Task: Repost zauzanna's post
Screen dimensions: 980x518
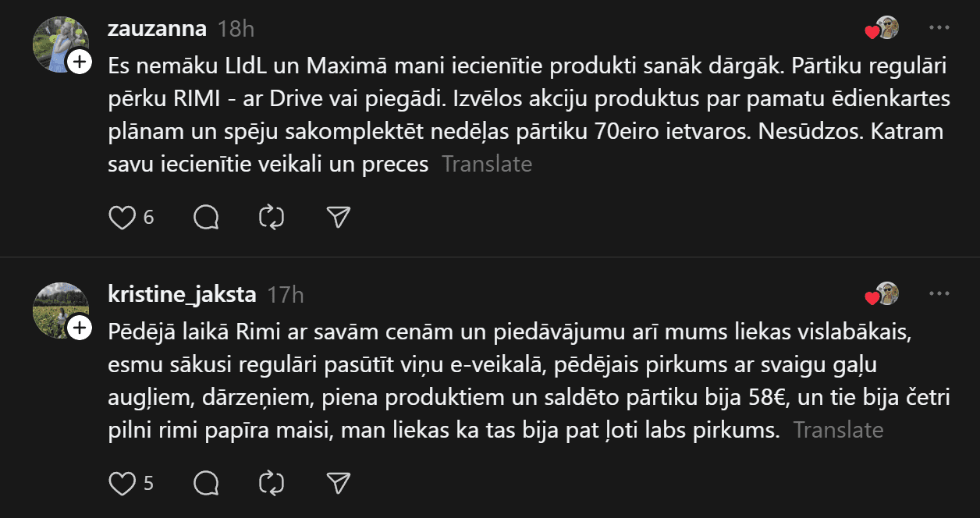Action: [272, 217]
